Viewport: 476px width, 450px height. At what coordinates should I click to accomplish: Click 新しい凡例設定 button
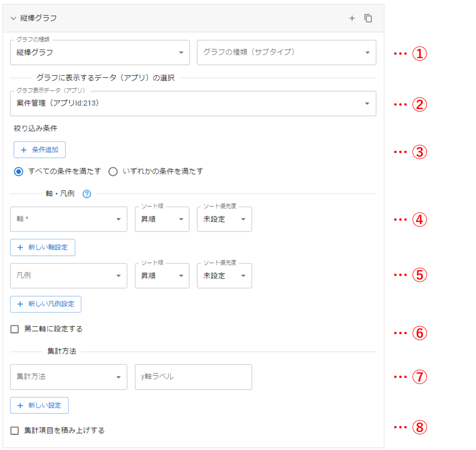tap(46, 304)
